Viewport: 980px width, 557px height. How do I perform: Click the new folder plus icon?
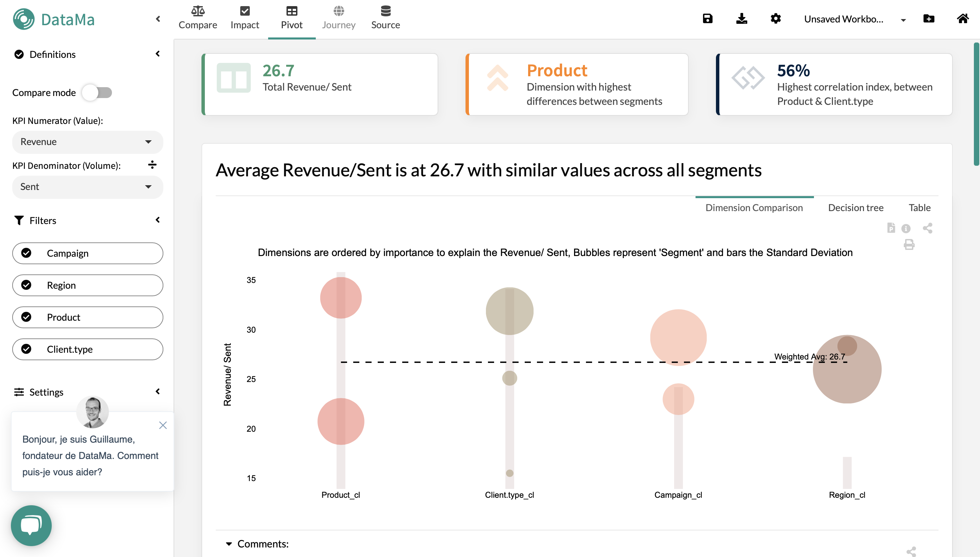click(x=929, y=18)
